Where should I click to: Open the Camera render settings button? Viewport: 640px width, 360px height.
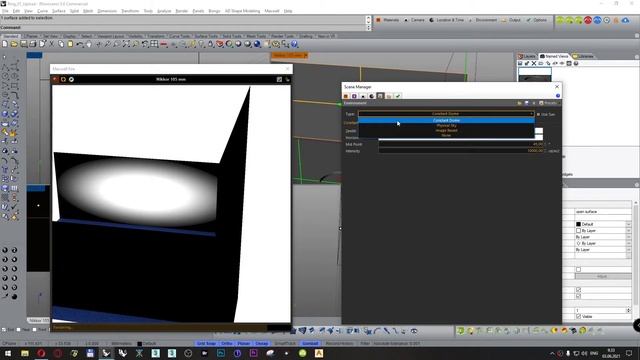415,20
